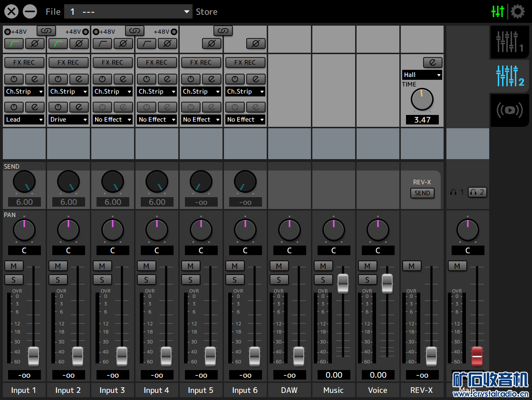Viewport: 532px width, 400px height.
Task: Mute the Music channel
Action: 323,266
